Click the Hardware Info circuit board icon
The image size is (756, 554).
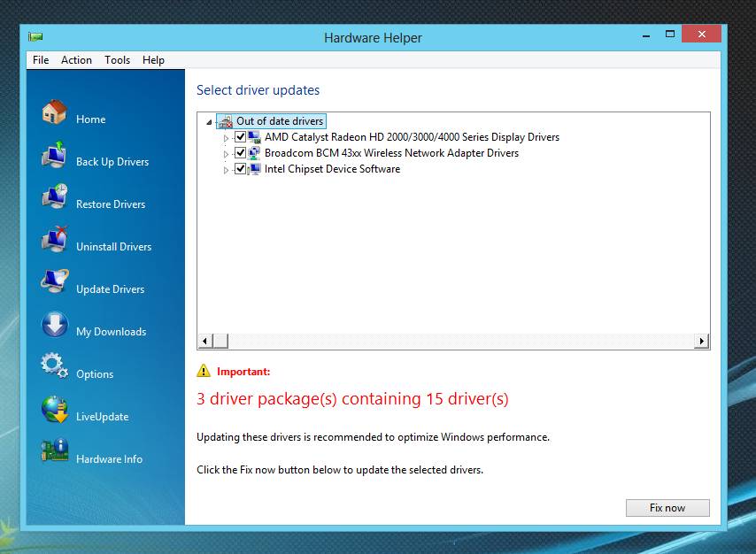pyautogui.click(x=55, y=450)
